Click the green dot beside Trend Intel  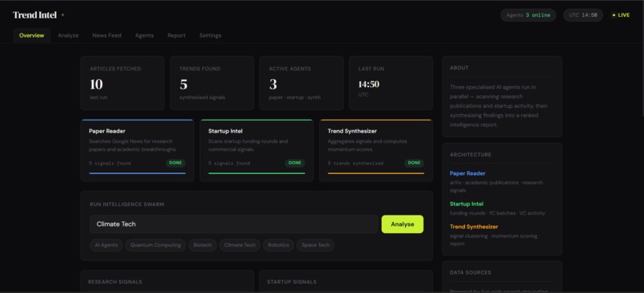[x=62, y=15]
